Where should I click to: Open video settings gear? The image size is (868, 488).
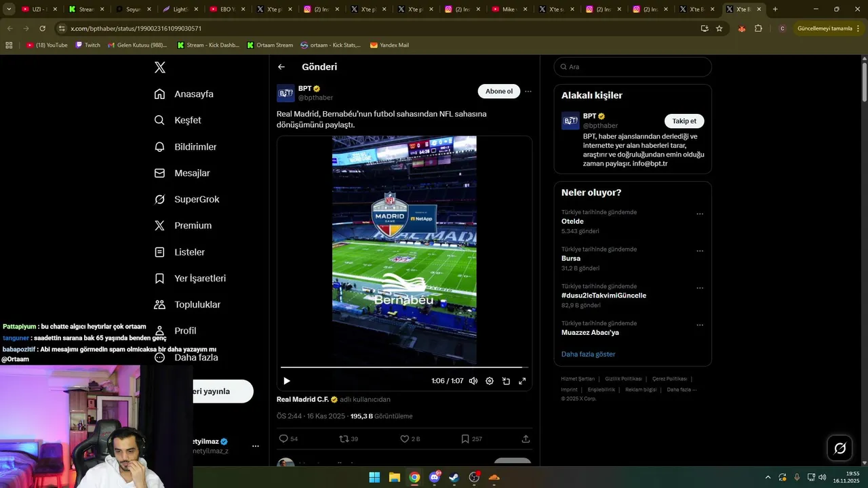pyautogui.click(x=490, y=381)
